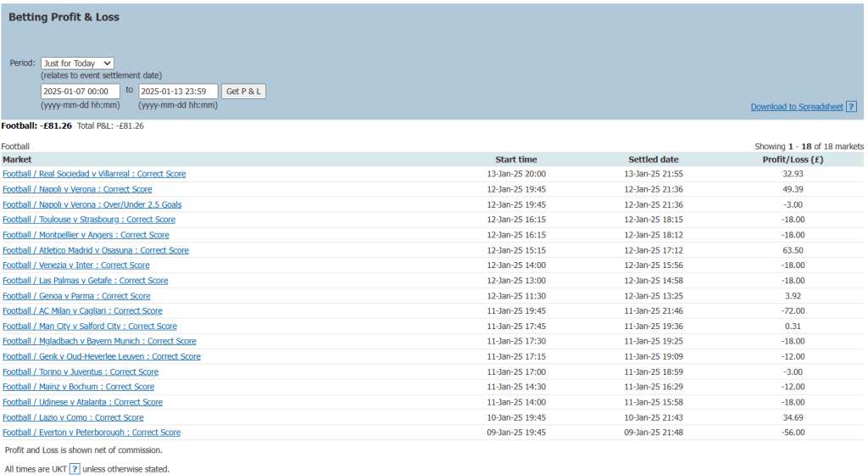Image resolution: width=868 pixels, height=475 pixels.
Task: Open Genk v Oud-Heverlee Leuven market
Action: [102, 357]
